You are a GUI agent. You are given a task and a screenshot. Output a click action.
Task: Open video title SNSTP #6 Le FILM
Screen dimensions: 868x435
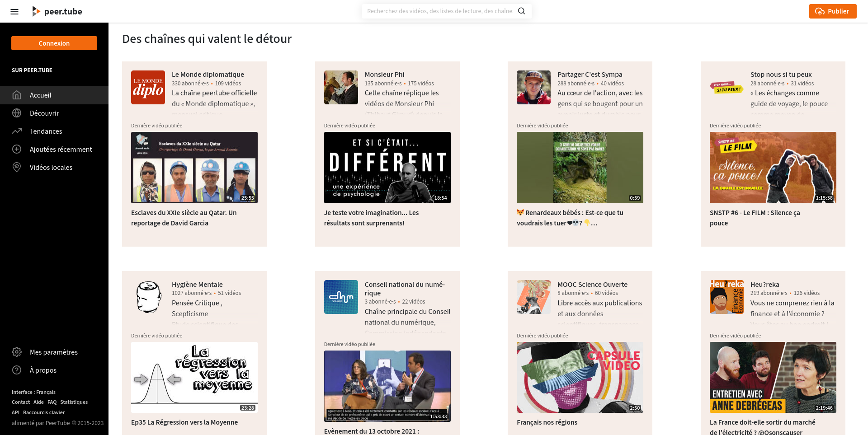point(755,218)
